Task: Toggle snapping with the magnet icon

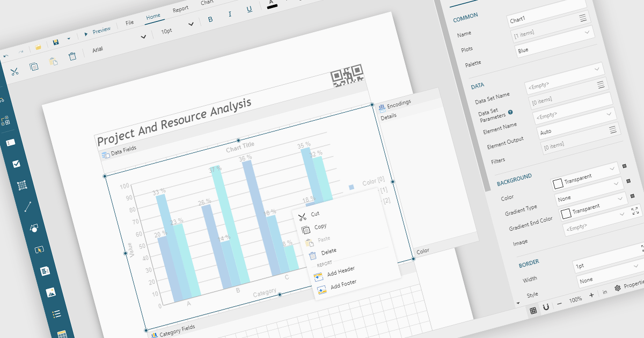Action: 546,307
